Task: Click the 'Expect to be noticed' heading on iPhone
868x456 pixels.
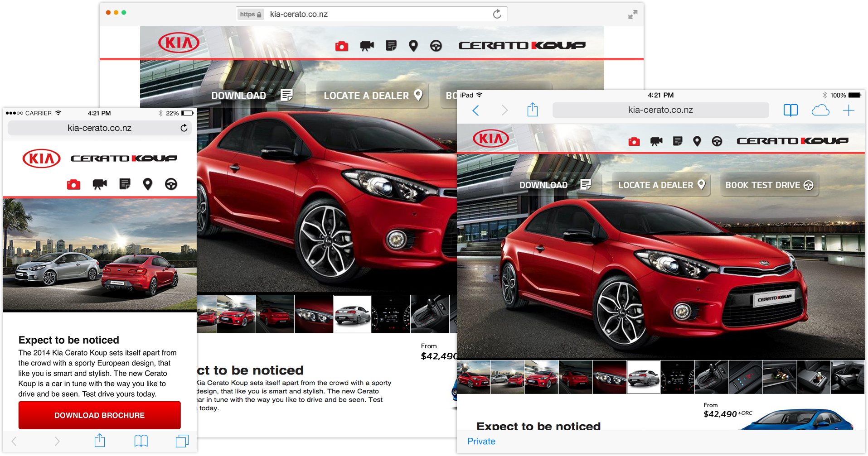Action: (x=69, y=340)
